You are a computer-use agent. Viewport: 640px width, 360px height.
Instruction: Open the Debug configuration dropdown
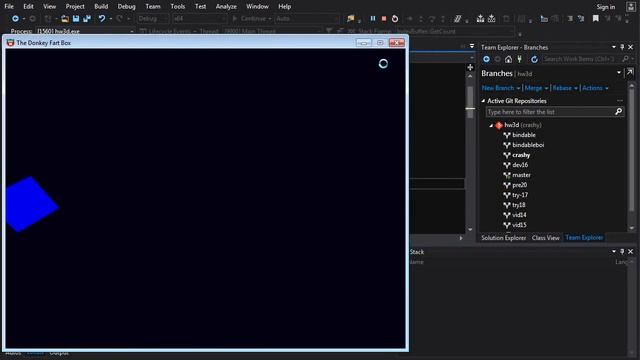(152, 18)
